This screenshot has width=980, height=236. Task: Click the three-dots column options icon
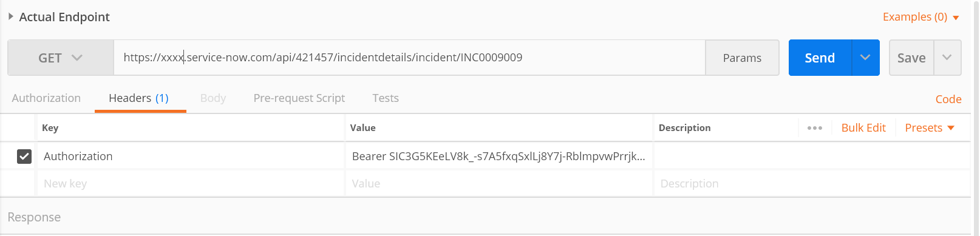click(815, 128)
